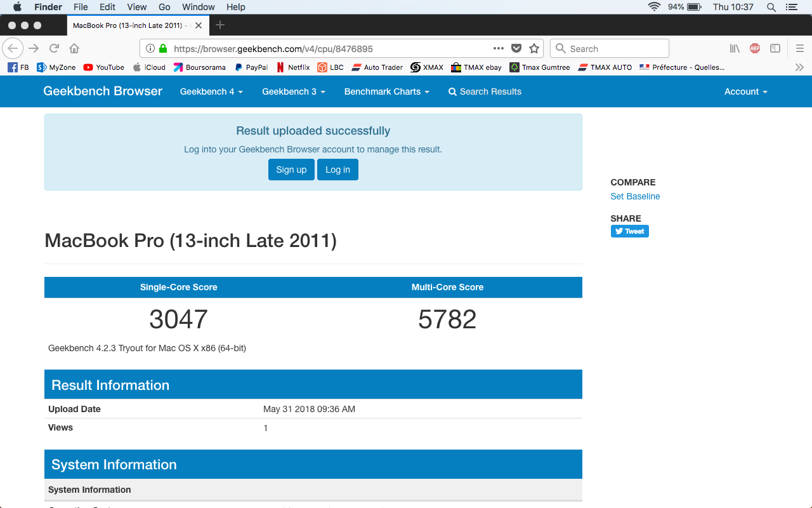Open the Adblock Plus extension
The width and height of the screenshot is (812, 508).
755,48
